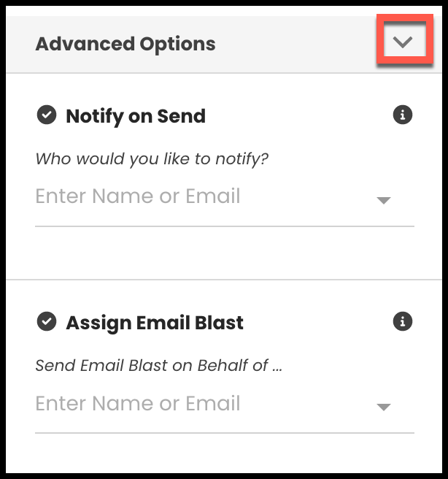Click empty header bar beside Advanced Options title
The width and height of the screenshot is (448, 479).
[x=296, y=45]
